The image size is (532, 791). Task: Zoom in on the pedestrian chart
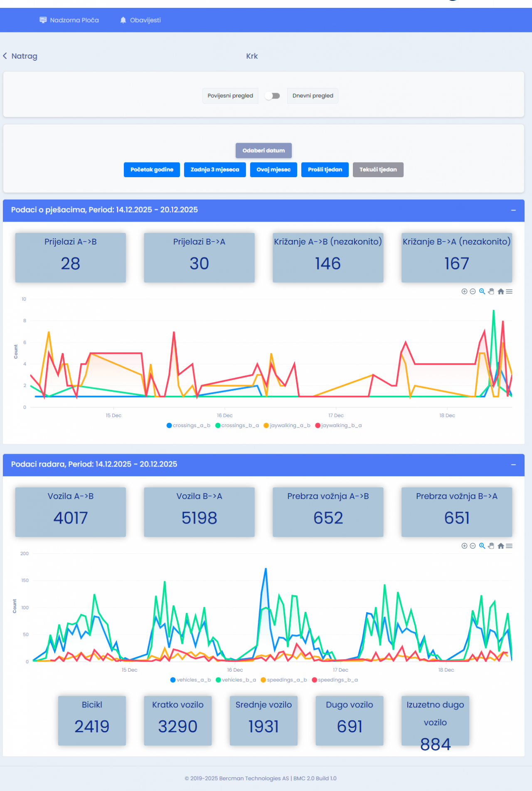point(464,292)
